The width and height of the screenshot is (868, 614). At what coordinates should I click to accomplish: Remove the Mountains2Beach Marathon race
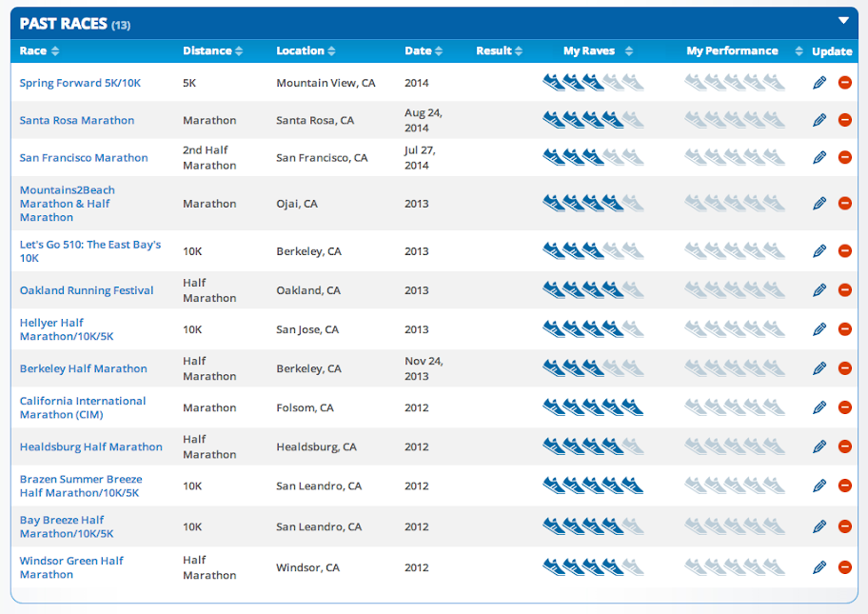point(845,203)
